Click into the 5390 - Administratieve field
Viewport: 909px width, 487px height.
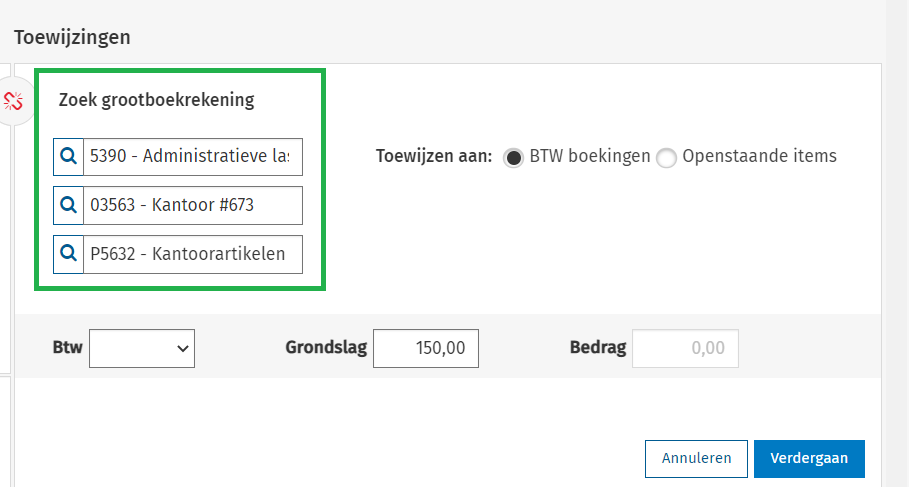click(193, 157)
